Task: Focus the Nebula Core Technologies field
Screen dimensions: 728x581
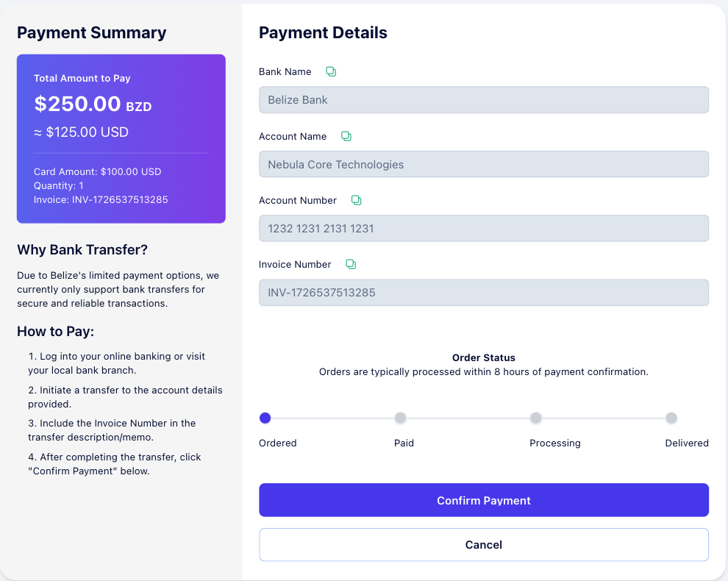Action: 483,164
